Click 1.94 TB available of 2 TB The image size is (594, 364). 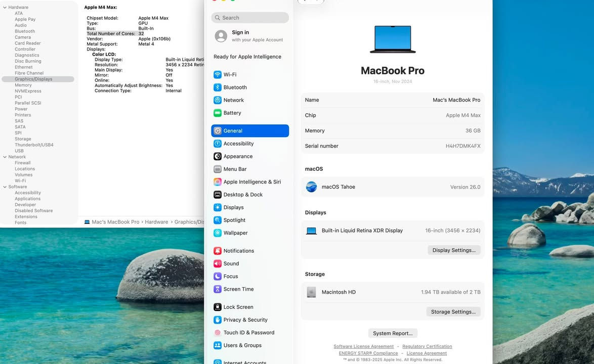coord(450,292)
